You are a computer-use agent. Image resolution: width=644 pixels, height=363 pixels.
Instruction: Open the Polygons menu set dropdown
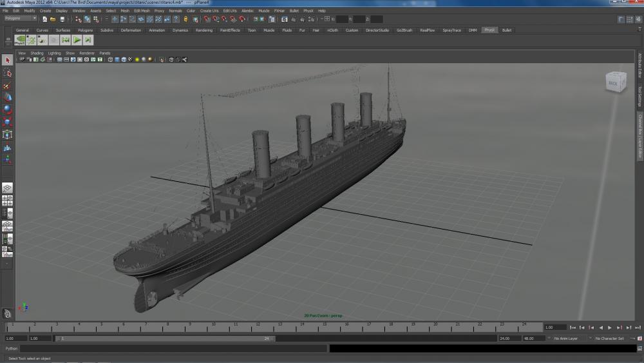pyautogui.click(x=21, y=19)
